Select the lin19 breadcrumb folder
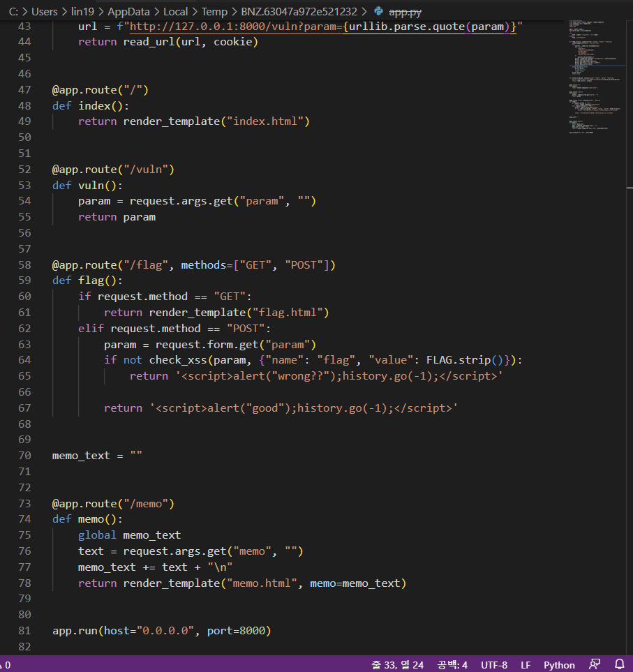Screen dimensions: 633x672 pos(83,12)
